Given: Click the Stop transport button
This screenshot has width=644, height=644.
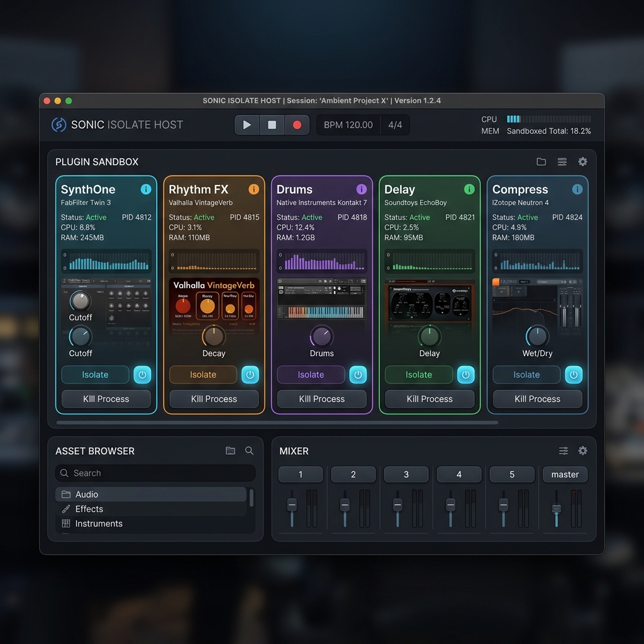Looking at the screenshot, I should click(x=272, y=125).
